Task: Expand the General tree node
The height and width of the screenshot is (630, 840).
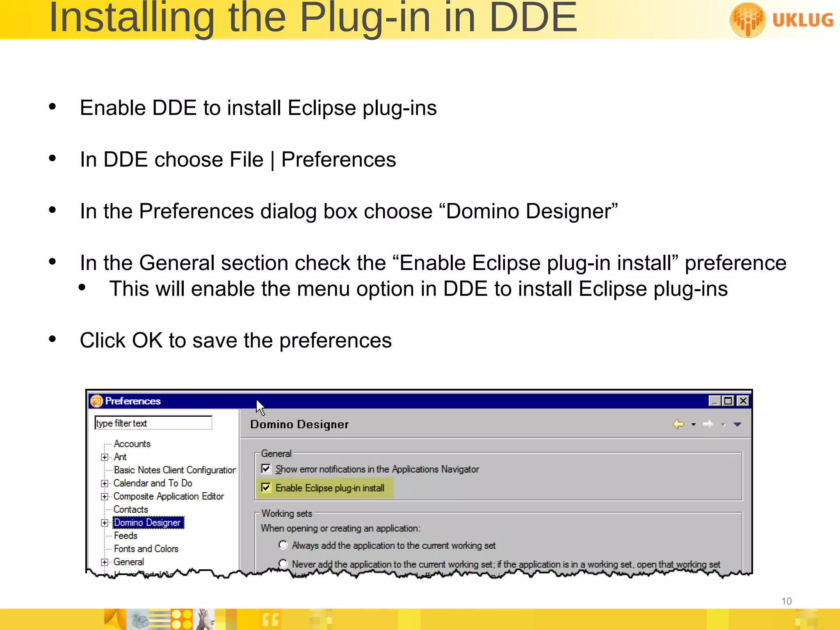Action: coord(105,562)
